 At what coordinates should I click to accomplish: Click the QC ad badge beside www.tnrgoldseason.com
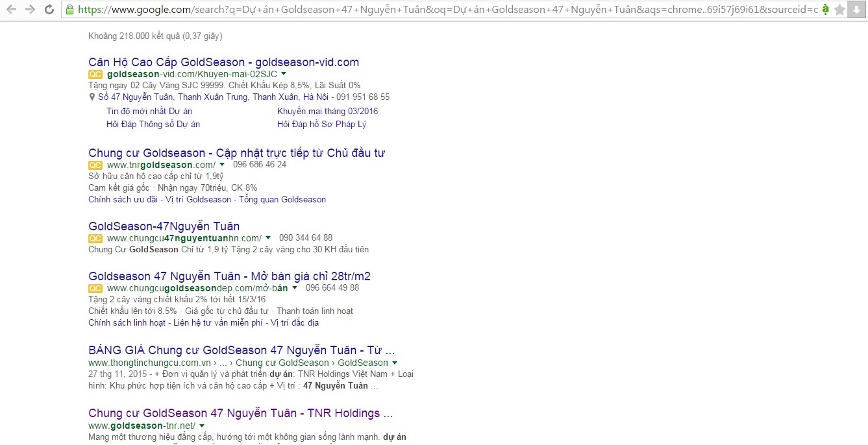[95, 165]
